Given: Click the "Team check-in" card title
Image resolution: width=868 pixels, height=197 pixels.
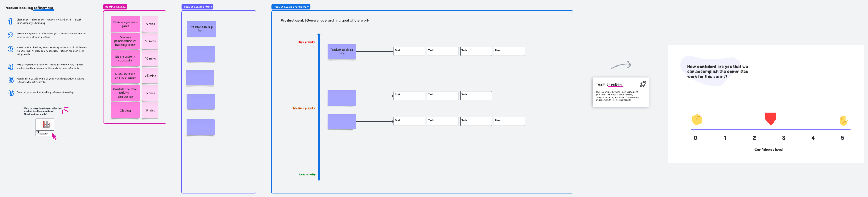Looking at the screenshot, I should coord(609,85).
